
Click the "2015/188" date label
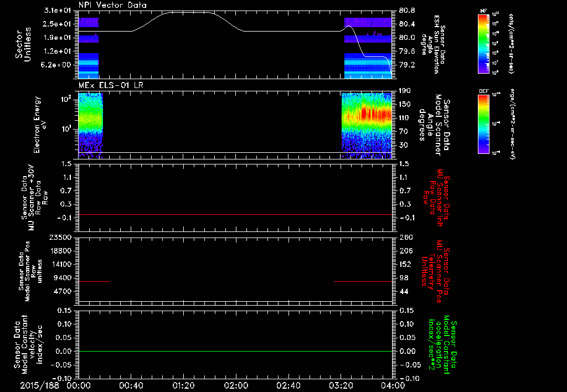click(x=39, y=385)
